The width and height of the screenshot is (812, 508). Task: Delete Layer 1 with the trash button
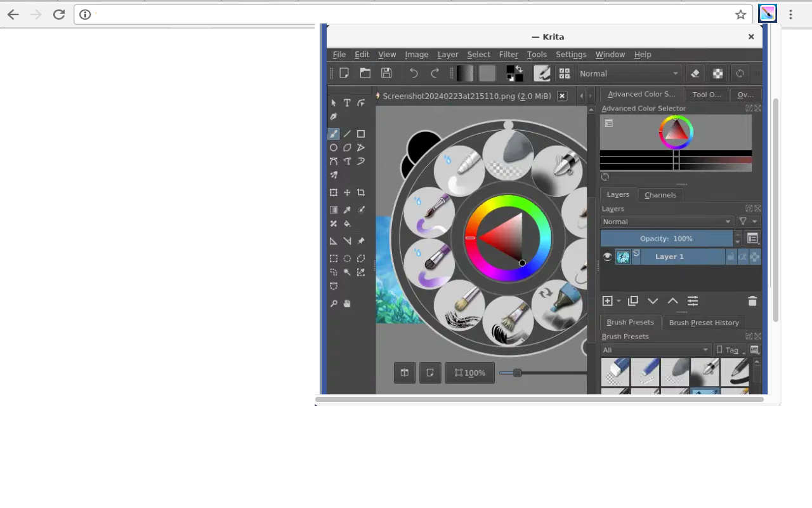752,301
